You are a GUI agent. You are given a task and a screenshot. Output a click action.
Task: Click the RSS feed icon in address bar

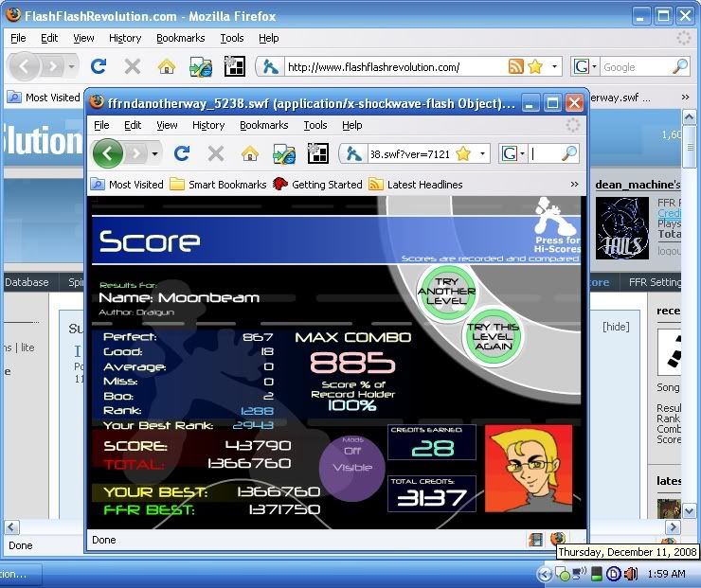point(516,67)
